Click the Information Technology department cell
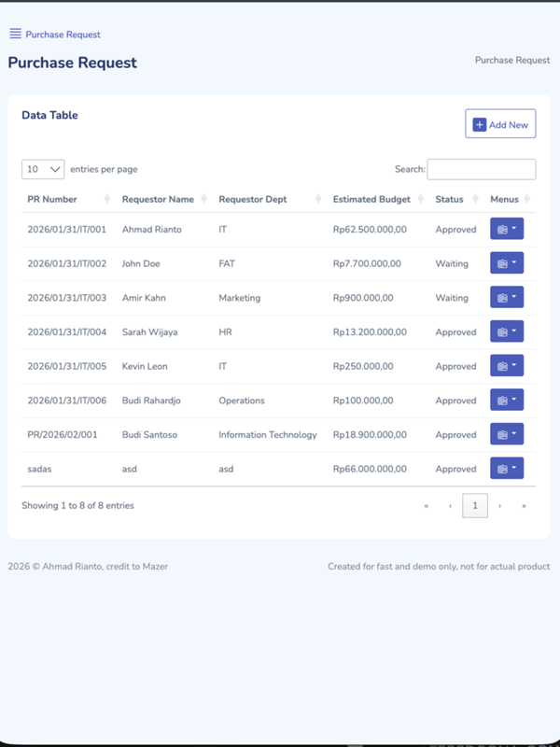The width and height of the screenshot is (560, 747). tap(268, 435)
